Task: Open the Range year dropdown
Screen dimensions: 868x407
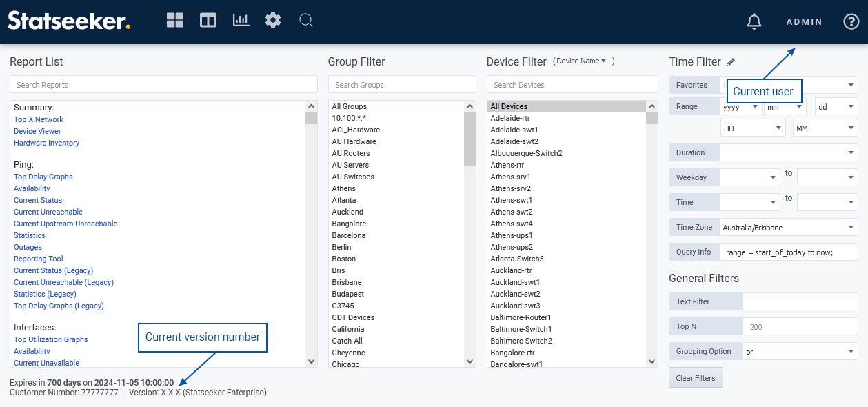Action: pyautogui.click(x=740, y=107)
